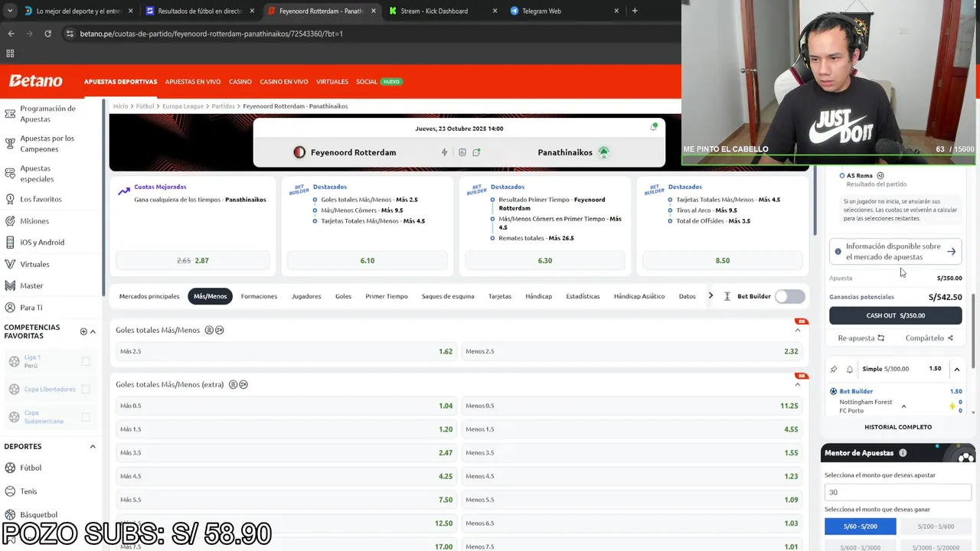Open the browser apps grid icon
This screenshot has height=551, width=980.
point(10,54)
